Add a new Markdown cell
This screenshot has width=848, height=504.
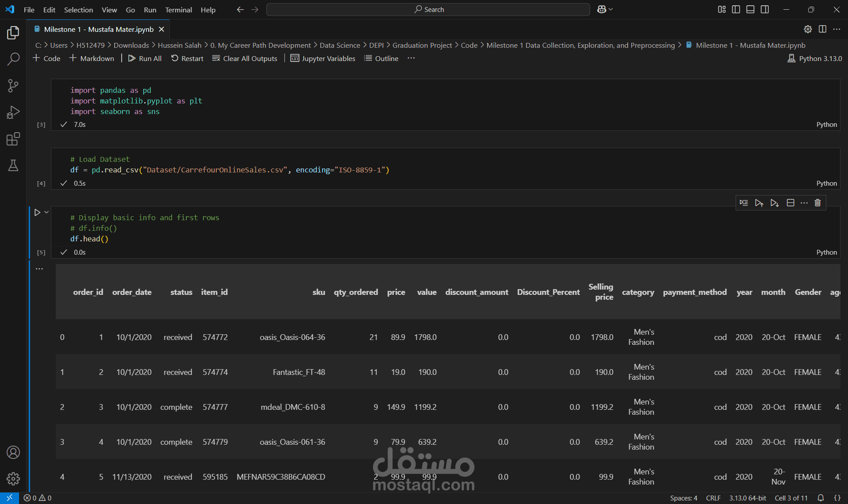point(92,58)
